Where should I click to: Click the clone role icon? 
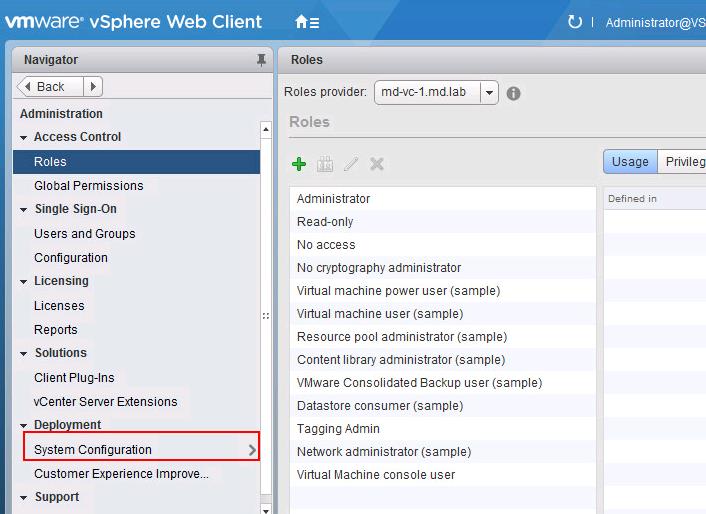(324, 164)
